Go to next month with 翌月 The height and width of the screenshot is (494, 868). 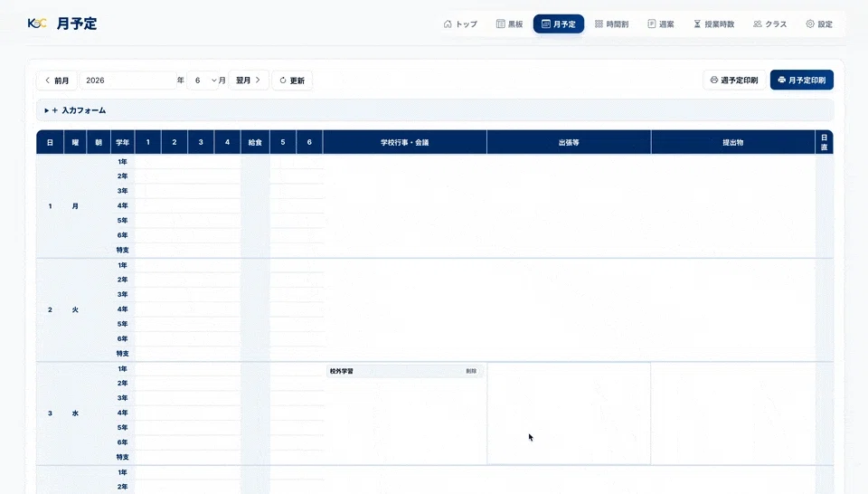tap(248, 81)
